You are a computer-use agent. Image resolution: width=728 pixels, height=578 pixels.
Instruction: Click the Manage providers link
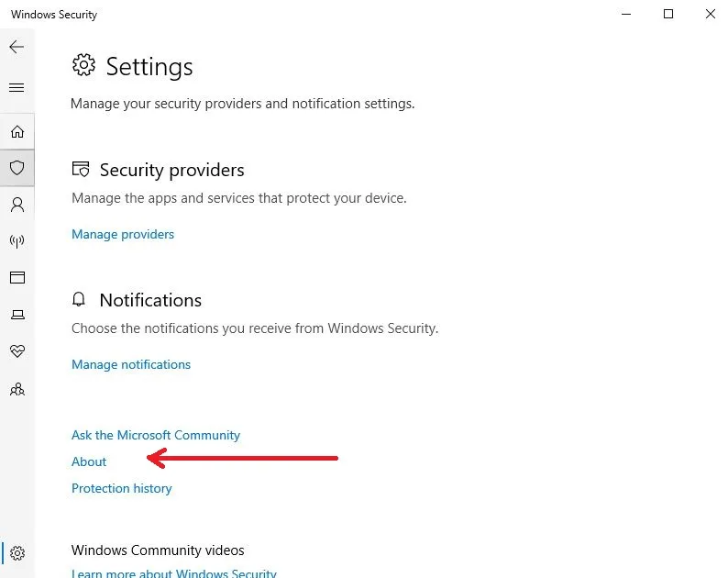tap(123, 234)
